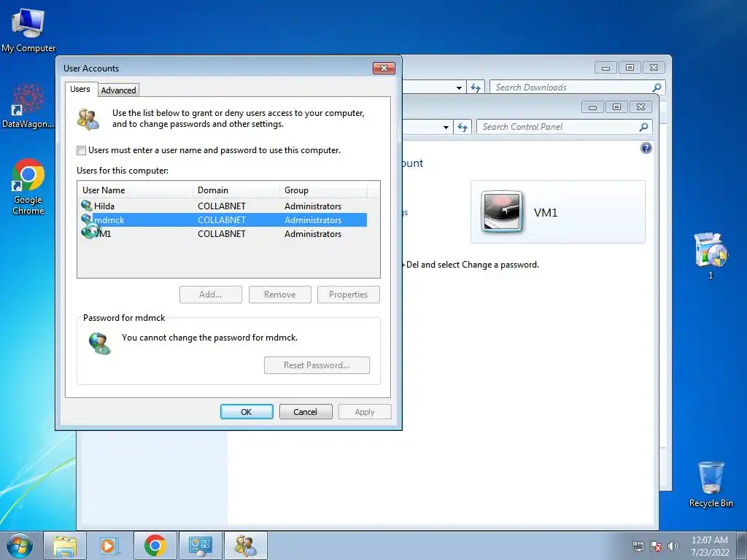747x560 pixels.
Task: Sort by User Name column header
Action: pyautogui.click(x=135, y=190)
